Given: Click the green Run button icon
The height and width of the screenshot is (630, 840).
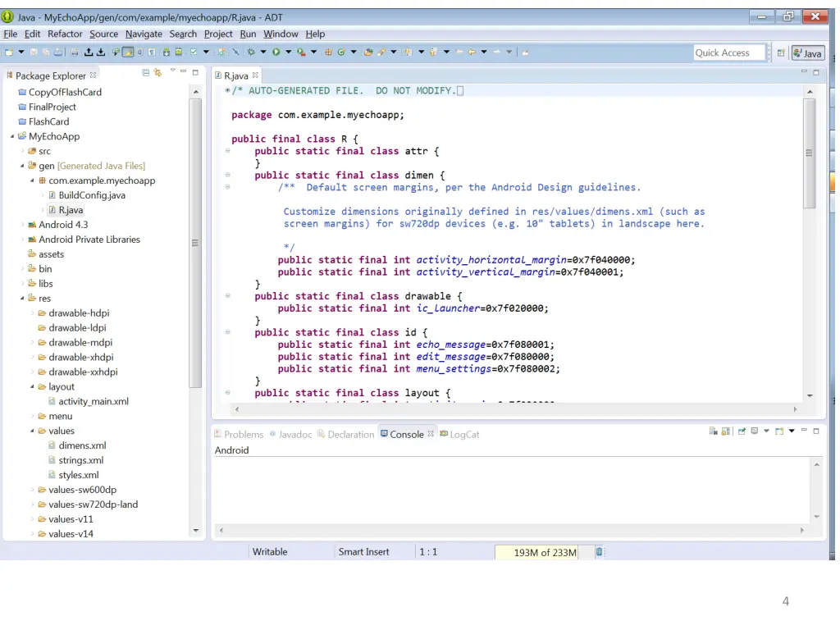Looking at the screenshot, I should point(276,52).
